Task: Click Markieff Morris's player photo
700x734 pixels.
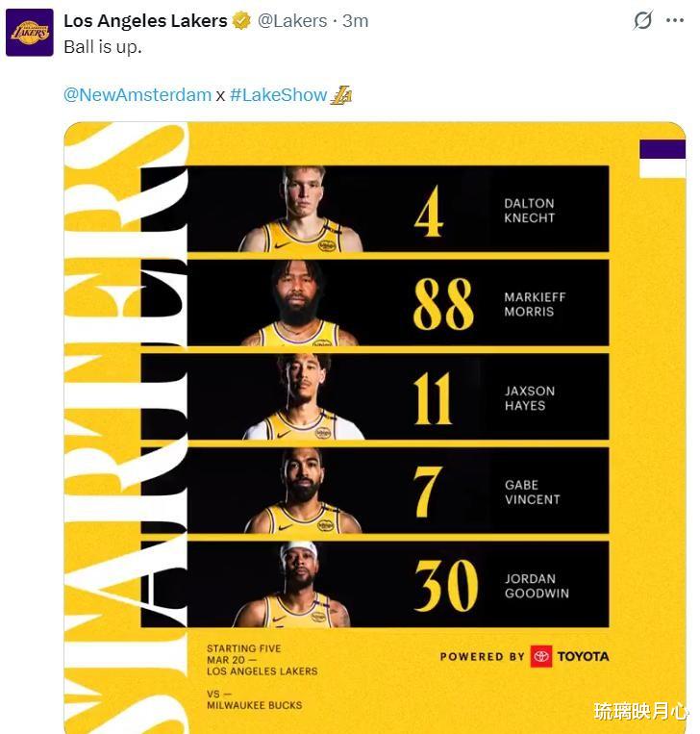Action: coord(300,304)
